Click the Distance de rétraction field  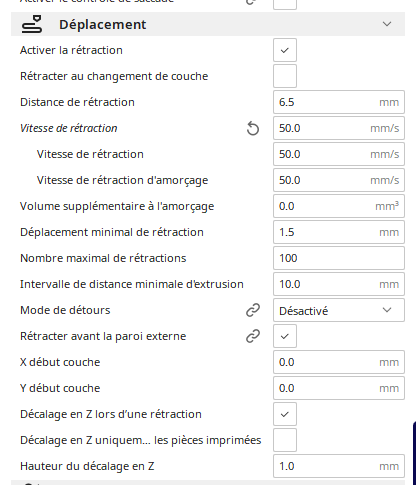pyautogui.click(x=339, y=102)
